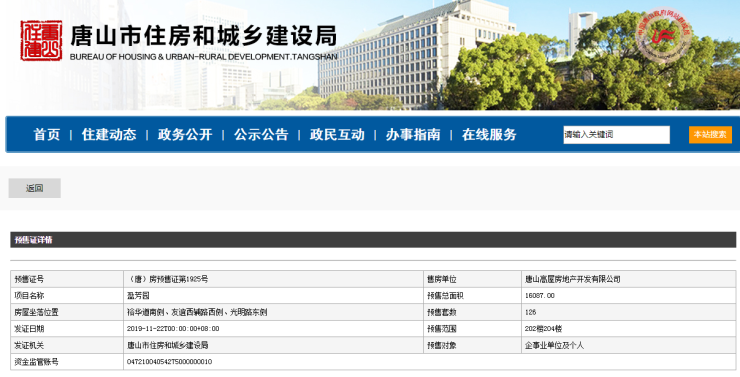Click the issue date value cell
Screen dimensions: 740x377
coord(273,329)
